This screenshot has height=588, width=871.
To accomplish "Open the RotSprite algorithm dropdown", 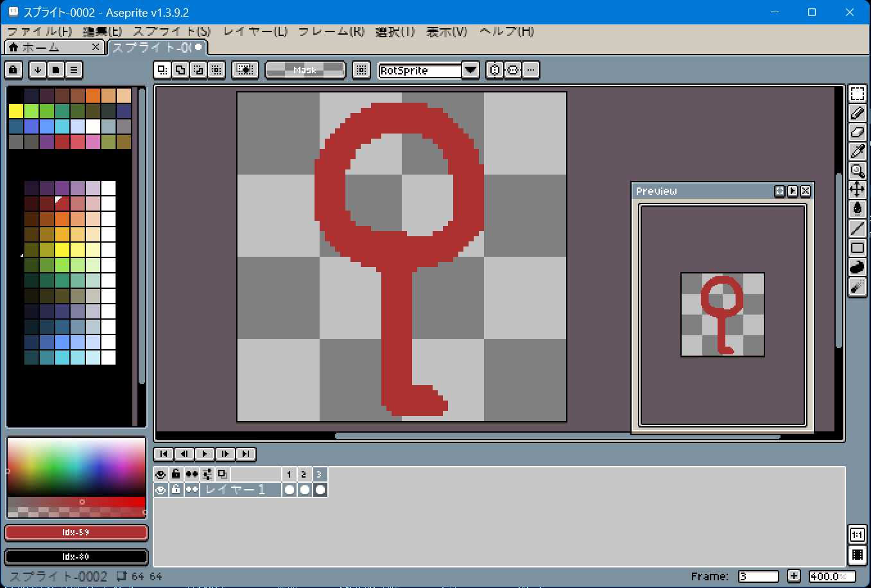I will tap(470, 71).
